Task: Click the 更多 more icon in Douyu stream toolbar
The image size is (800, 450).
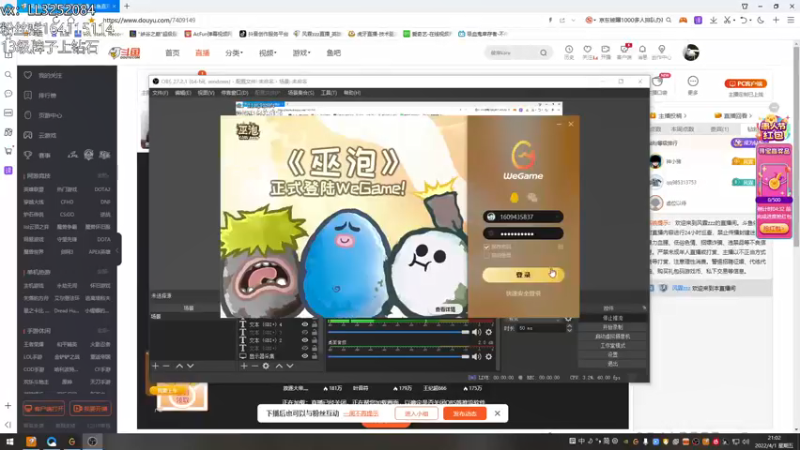Action: tap(693, 85)
